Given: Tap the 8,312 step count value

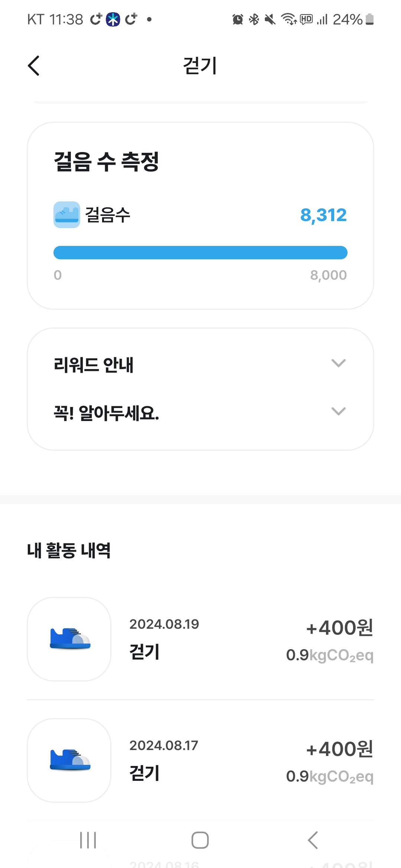Looking at the screenshot, I should [323, 215].
